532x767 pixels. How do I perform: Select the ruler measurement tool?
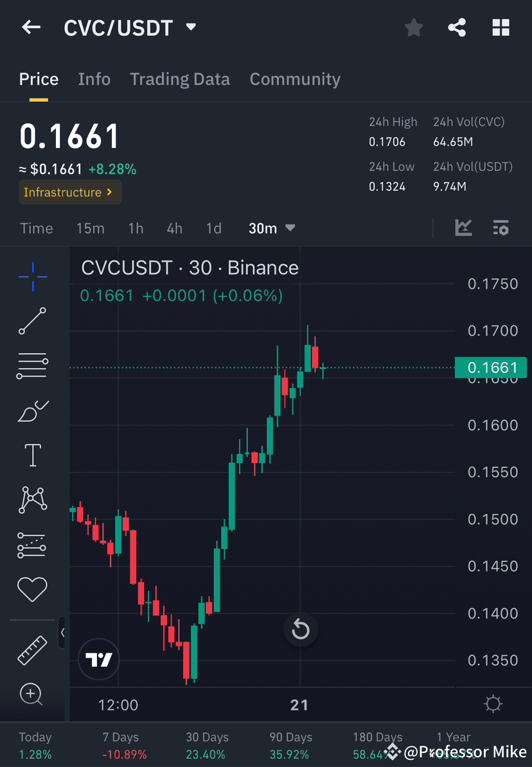pos(32,649)
